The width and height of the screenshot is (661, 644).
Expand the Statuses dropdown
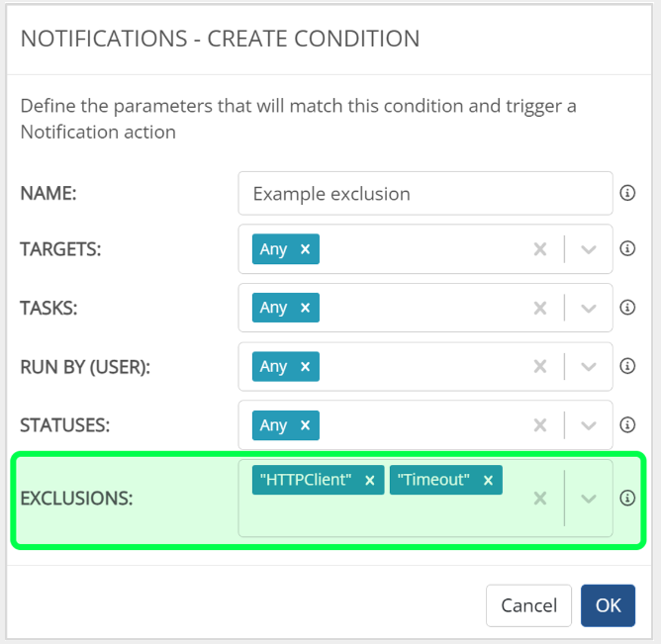pyautogui.click(x=589, y=425)
